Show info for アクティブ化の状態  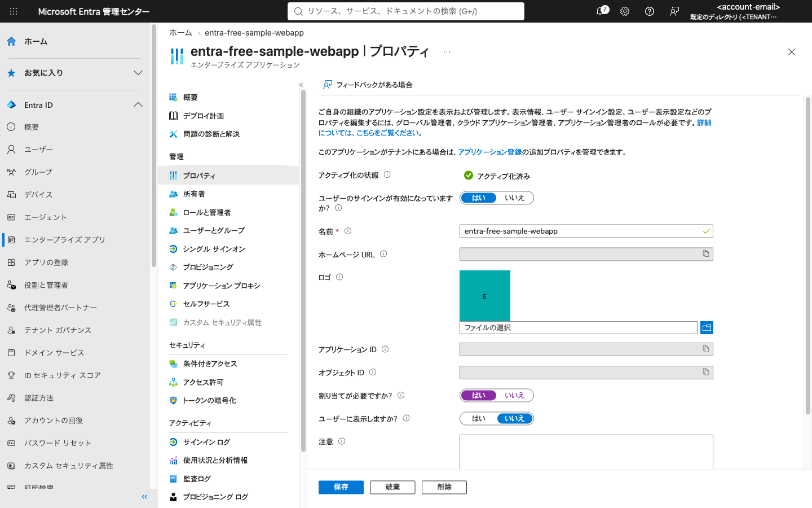(x=387, y=175)
